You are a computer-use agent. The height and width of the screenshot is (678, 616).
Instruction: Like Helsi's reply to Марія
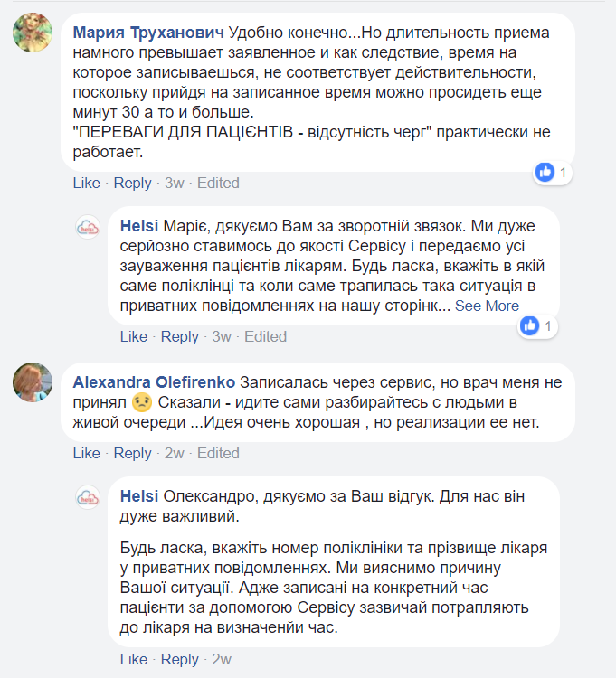[133, 336]
